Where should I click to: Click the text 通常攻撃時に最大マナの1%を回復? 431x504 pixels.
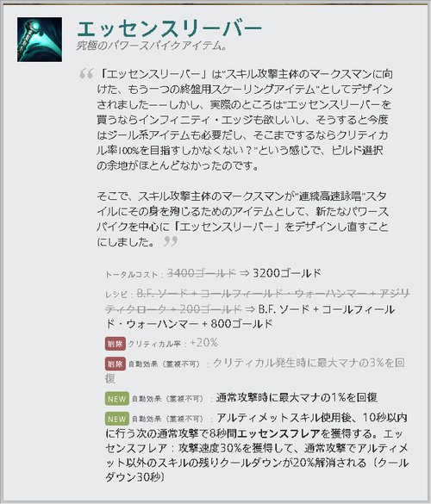coord(297,398)
